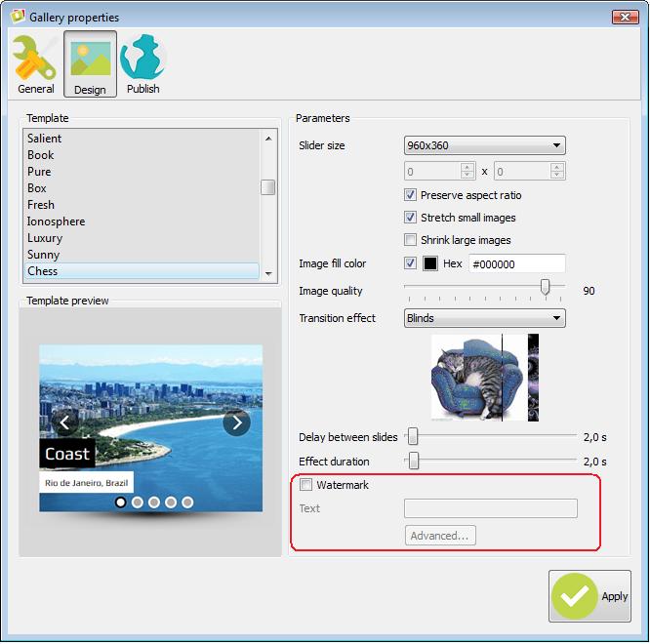Click the slider height spinner arrows
The image size is (650, 644).
coord(557,171)
